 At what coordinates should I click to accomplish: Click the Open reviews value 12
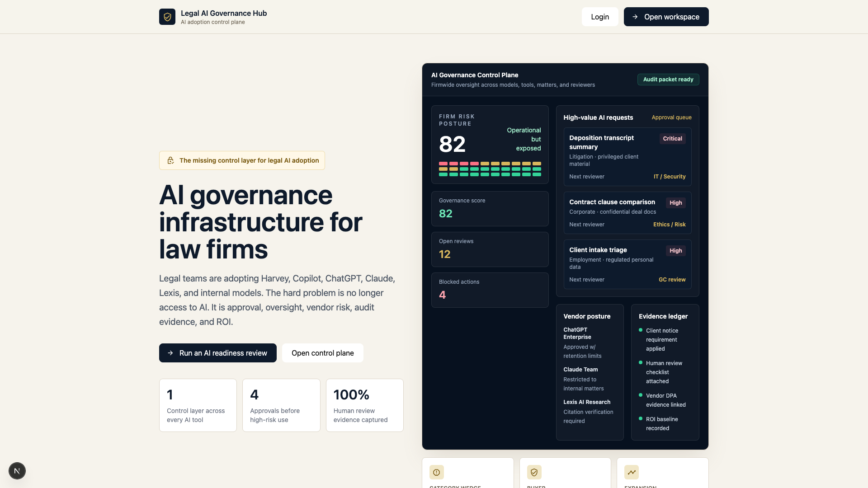(445, 254)
